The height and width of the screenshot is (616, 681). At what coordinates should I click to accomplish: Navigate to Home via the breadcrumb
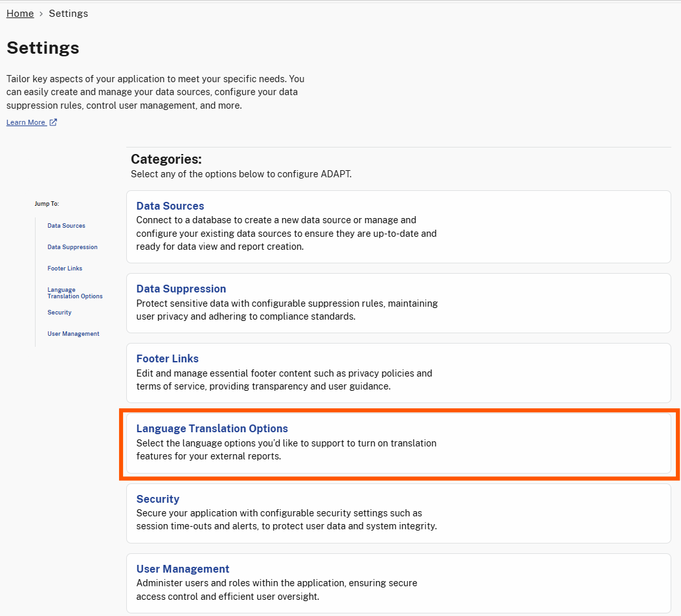[19, 13]
